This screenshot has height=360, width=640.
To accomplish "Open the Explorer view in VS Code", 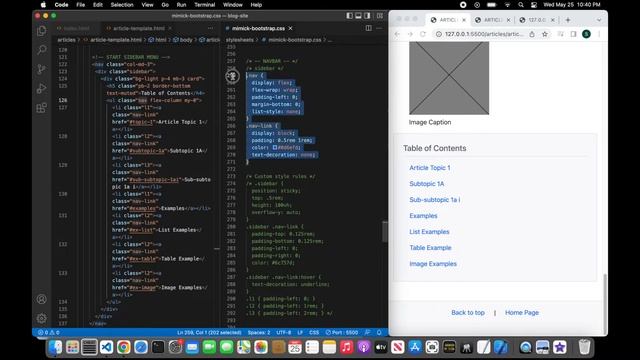I will (x=42, y=31).
